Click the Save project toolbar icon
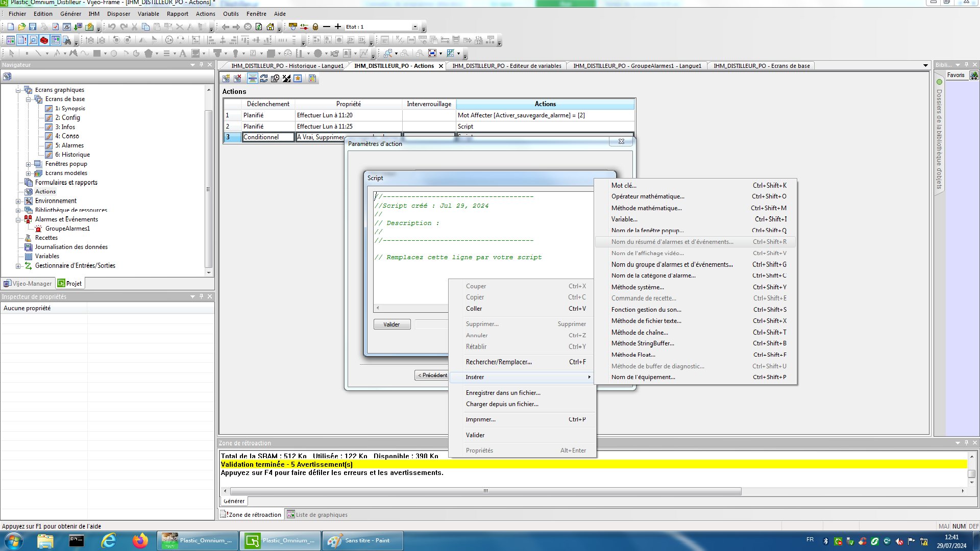980x551 pixels. (33, 27)
